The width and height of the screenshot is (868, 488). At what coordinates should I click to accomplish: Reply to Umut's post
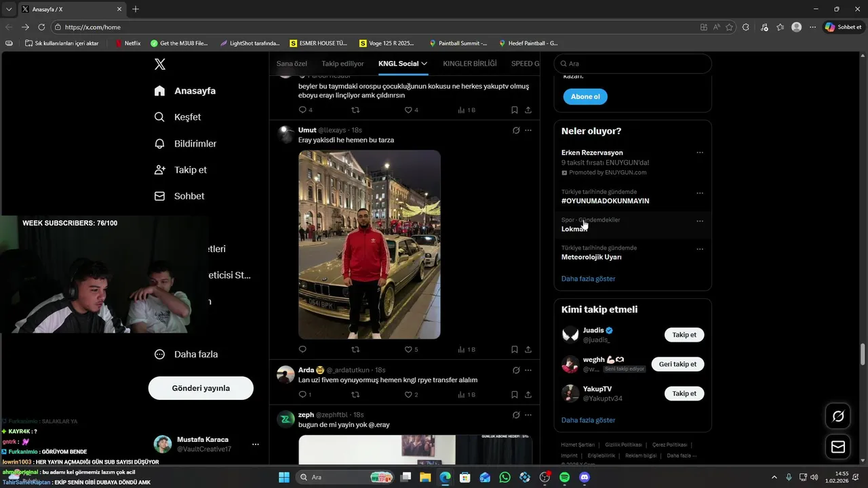pos(302,350)
